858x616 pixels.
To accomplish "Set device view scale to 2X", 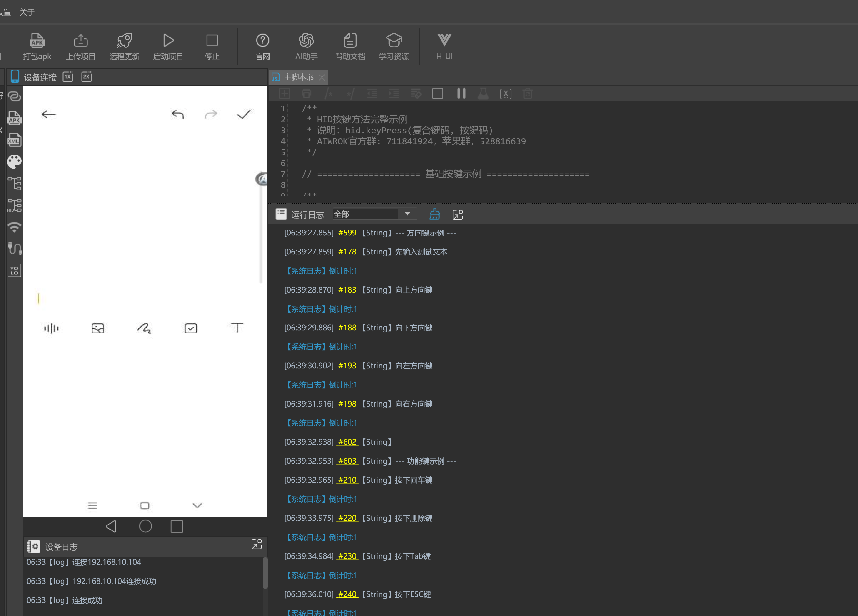I will [x=87, y=77].
